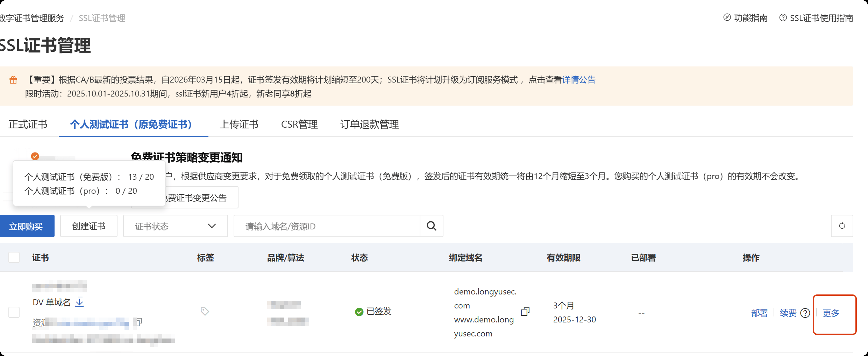Open the 证书状态 dropdown
868x356 pixels.
click(x=175, y=226)
